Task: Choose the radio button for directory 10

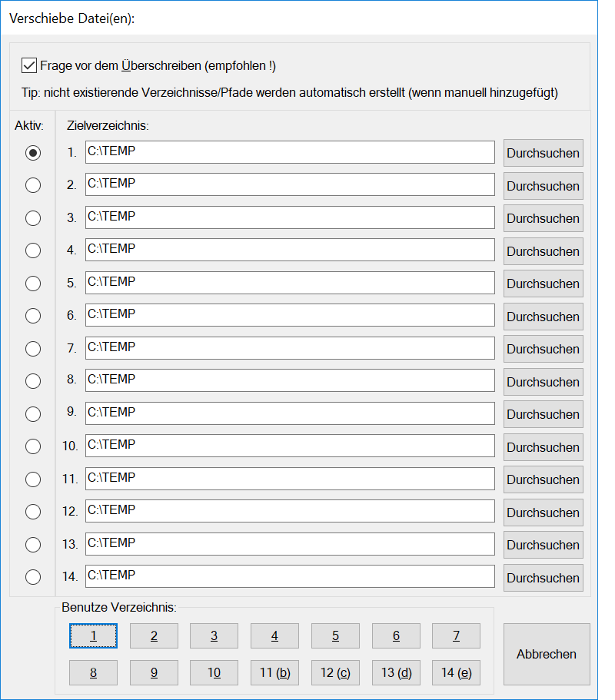Action: pyautogui.click(x=33, y=446)
